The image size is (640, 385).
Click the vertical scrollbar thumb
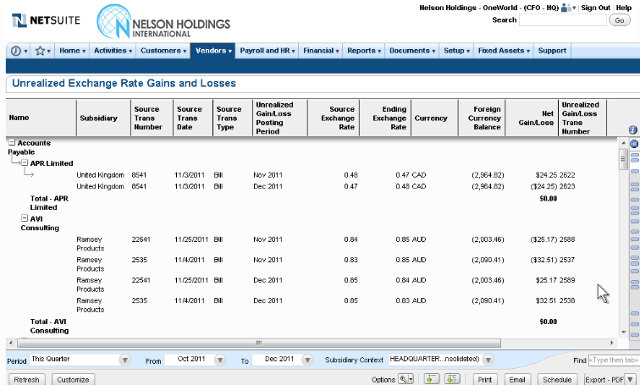tap(623, 160)
